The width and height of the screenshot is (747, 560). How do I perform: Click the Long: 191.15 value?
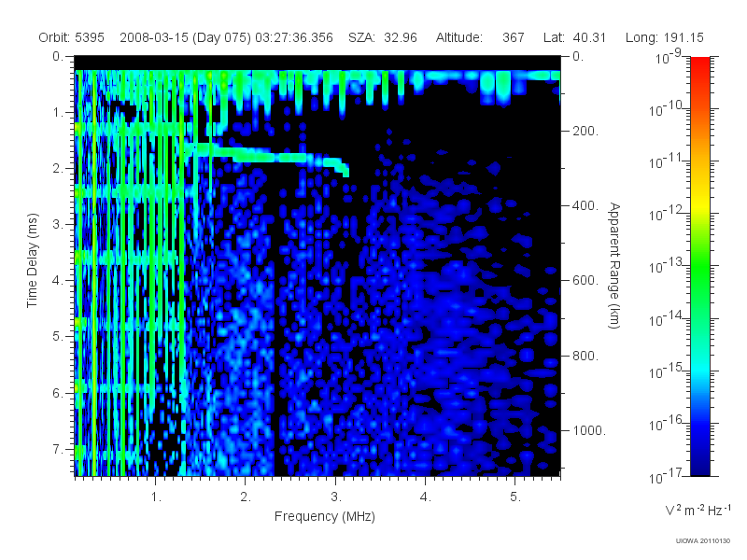[664, 37]
